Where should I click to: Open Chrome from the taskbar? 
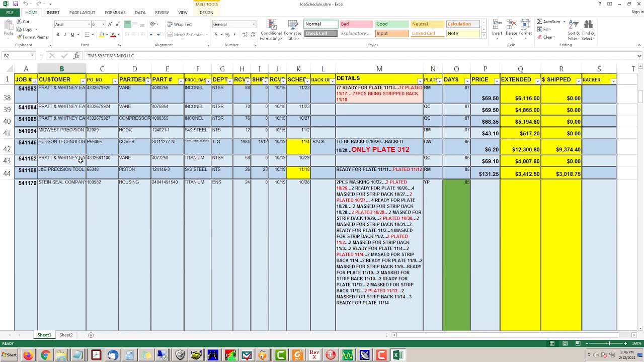tap(45, 355)
